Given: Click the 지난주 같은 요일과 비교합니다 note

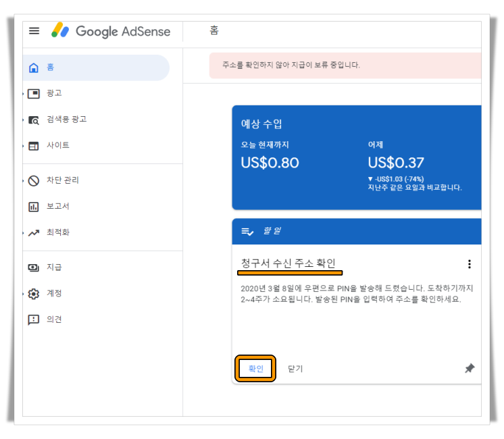Looking at the screenshot, I should pyautogui.click(x=415, y=188).
